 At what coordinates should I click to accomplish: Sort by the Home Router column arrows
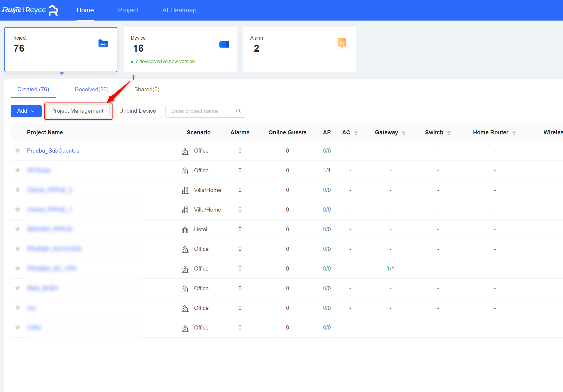(514, 133)
